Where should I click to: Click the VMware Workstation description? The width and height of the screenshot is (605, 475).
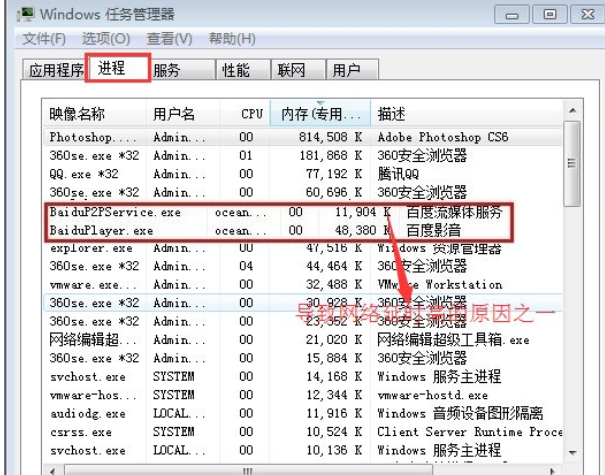click(440, 284)
